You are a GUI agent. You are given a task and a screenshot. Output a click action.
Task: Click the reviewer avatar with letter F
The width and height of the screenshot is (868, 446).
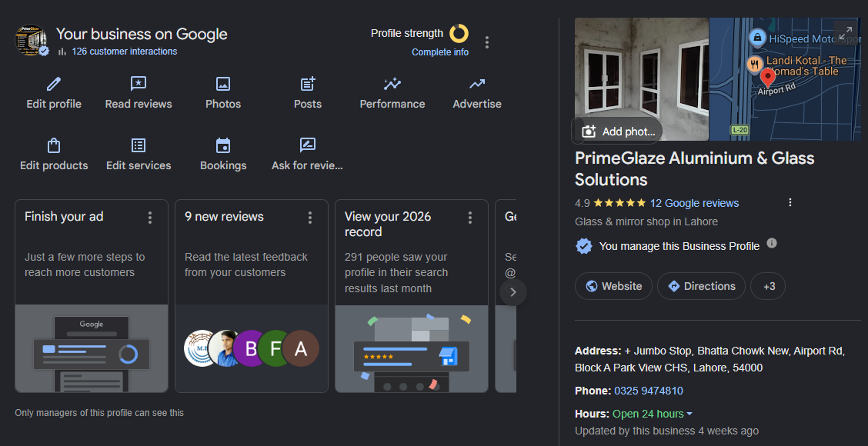(275, 348)
